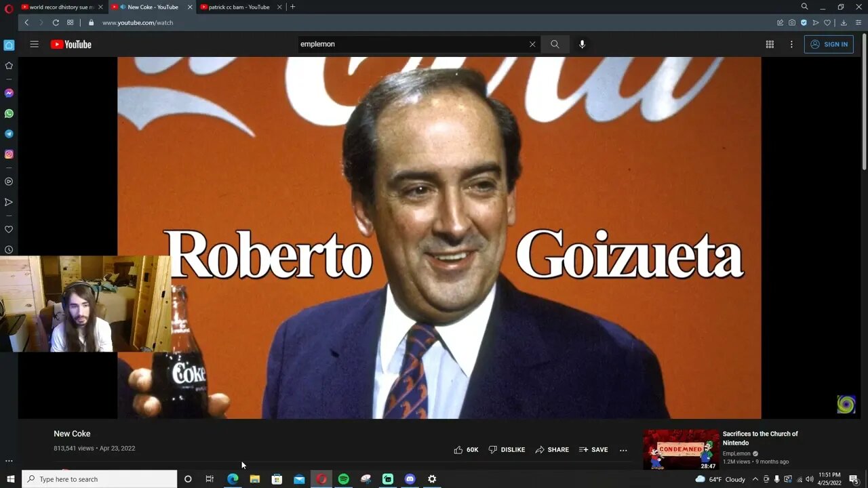Expand the system tray hidden icons chevron

point(755,479)
